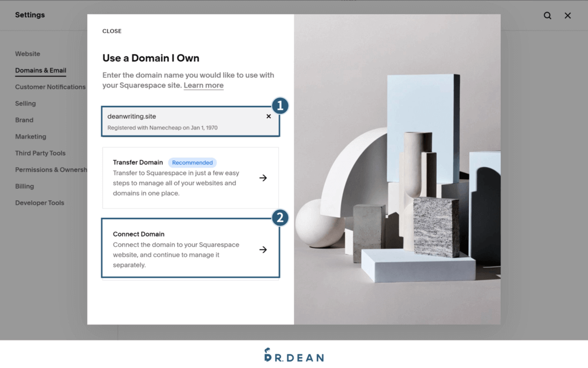588x368 pixels.
Task: Open the Learn more link
Action: (203, 85)
